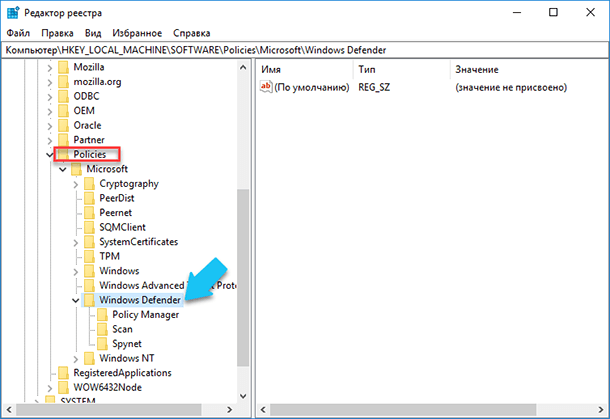Expand the Oracle key

(49, 126)
